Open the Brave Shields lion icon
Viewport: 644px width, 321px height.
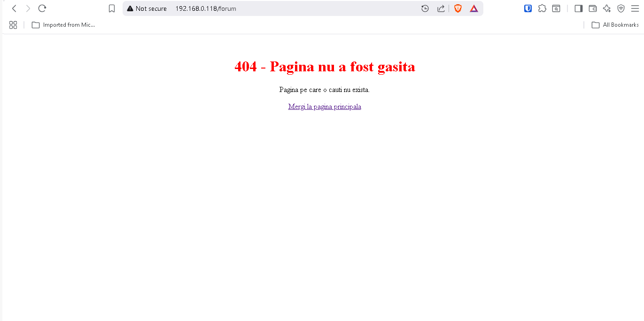[458, 8]
